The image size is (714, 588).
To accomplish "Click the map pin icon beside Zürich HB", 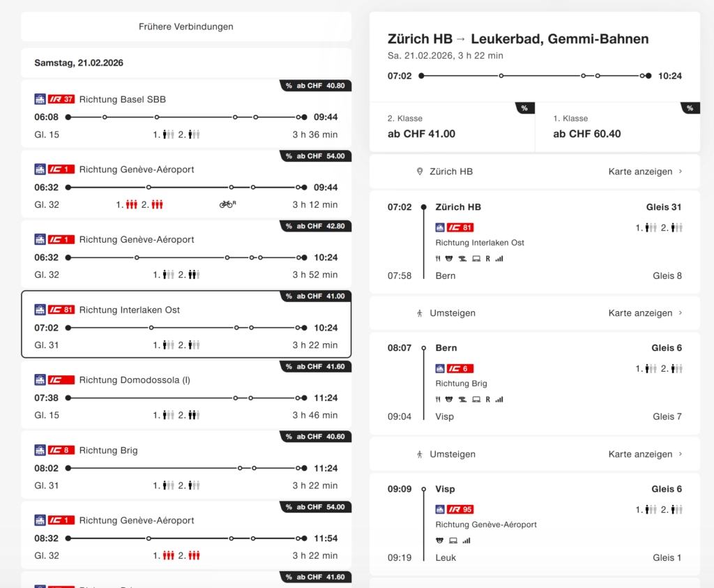I will (x=419, y=172).
